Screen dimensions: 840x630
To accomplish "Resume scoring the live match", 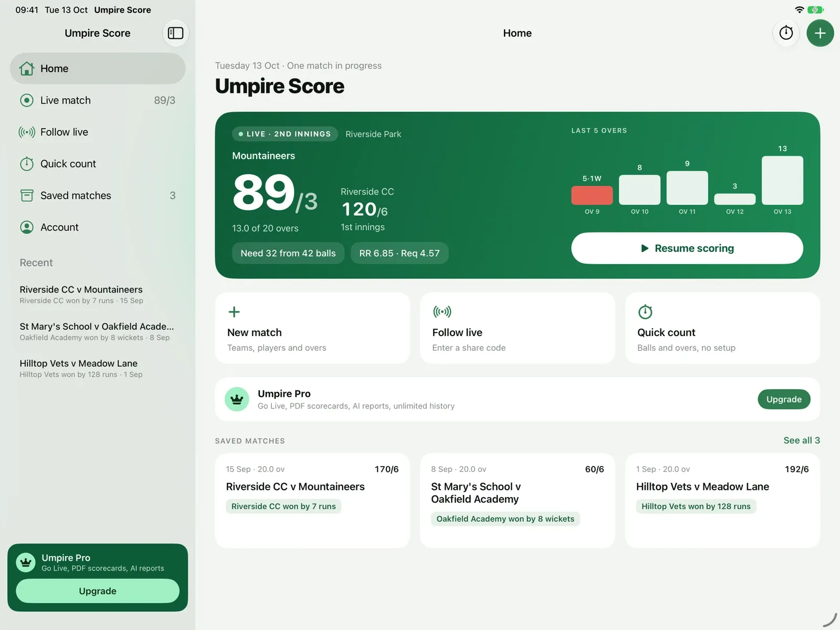I will click(x=687, y=248).
